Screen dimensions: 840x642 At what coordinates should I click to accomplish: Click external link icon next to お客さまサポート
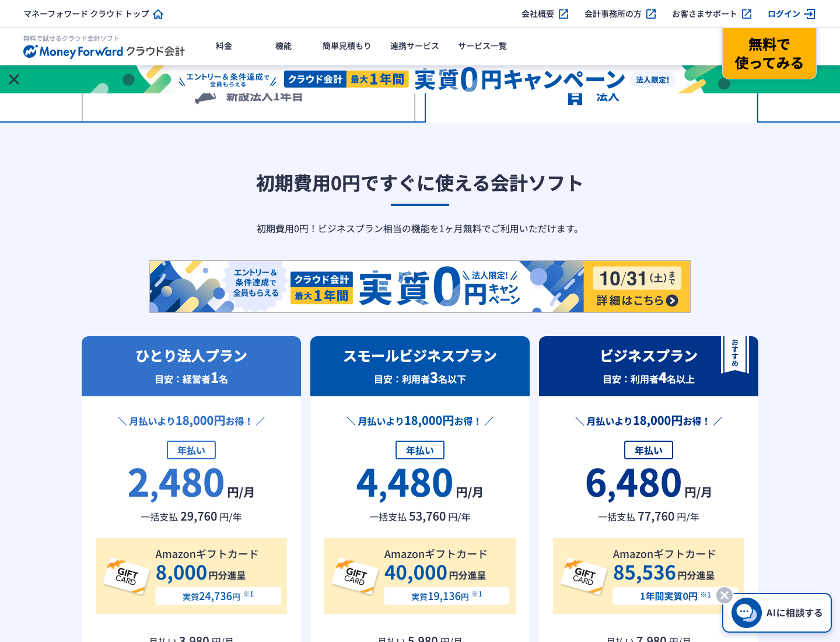pos(747,14)
